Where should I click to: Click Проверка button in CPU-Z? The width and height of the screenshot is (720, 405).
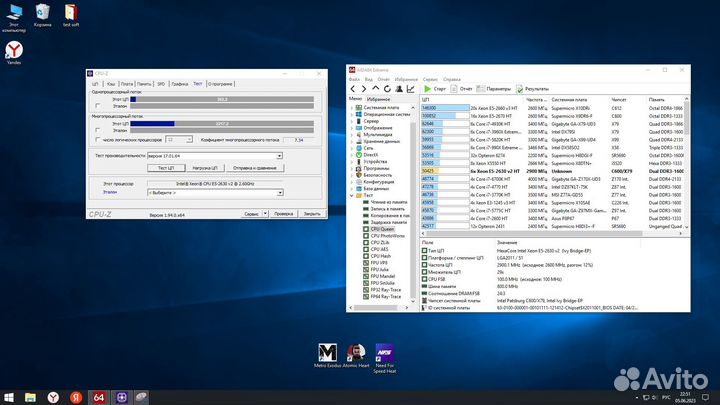click(x=283, y=214)
